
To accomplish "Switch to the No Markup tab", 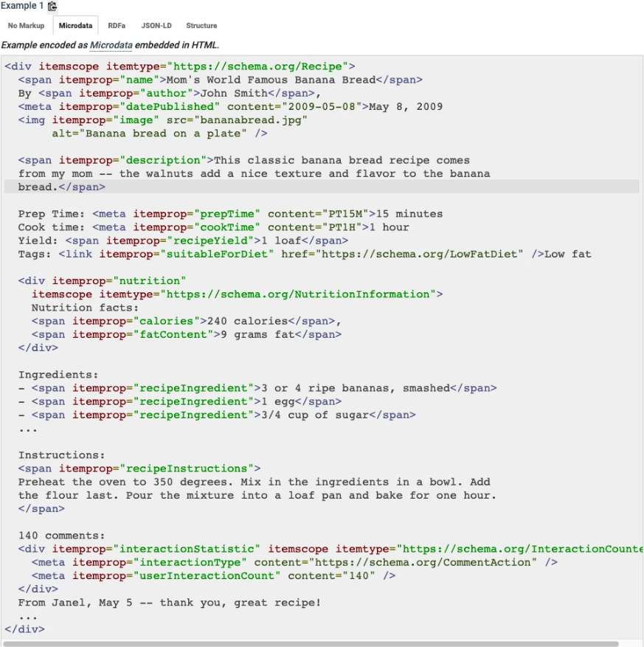I will point(26,26).
